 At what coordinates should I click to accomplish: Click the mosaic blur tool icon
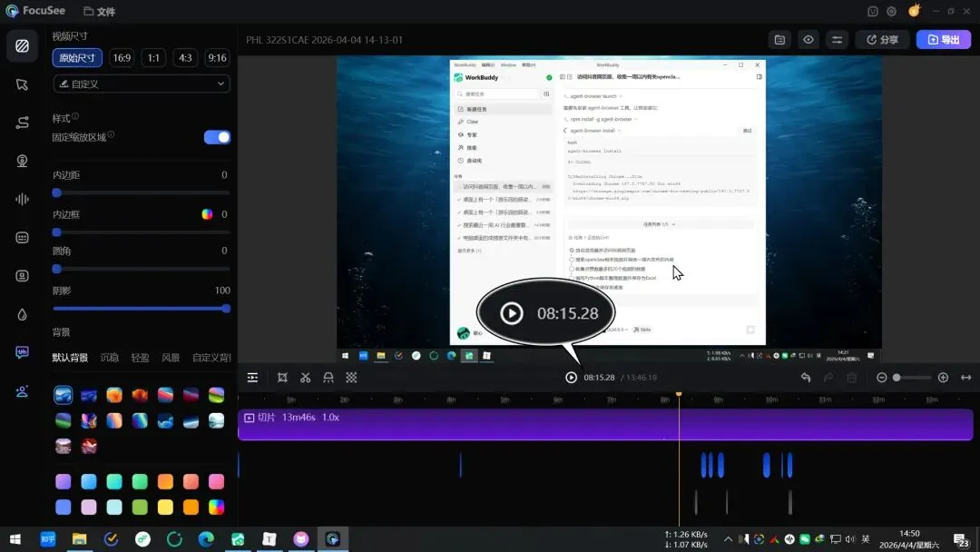[x=351, y=378]
